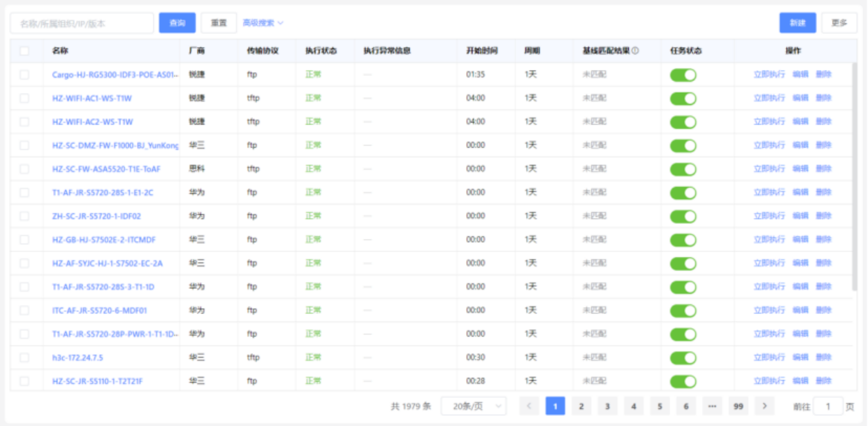Open the Cargo-HJ-RG5300-IDF3-POE-AS01 name link
868x426 pixels.
click(115, 75)
